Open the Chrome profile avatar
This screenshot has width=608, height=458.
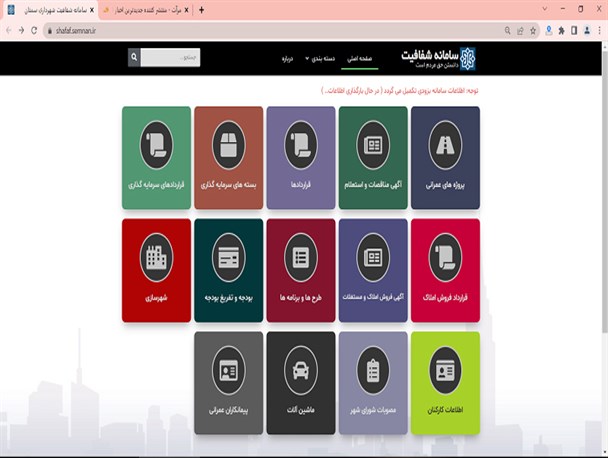click(x=587, y=31)
